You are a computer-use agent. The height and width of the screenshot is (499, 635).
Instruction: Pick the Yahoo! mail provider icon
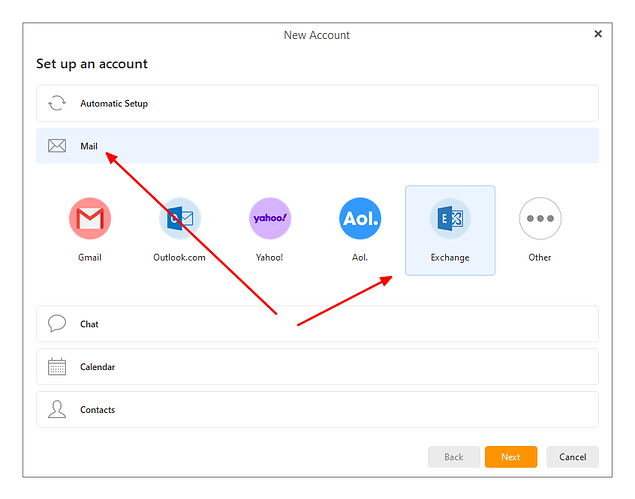269,219
